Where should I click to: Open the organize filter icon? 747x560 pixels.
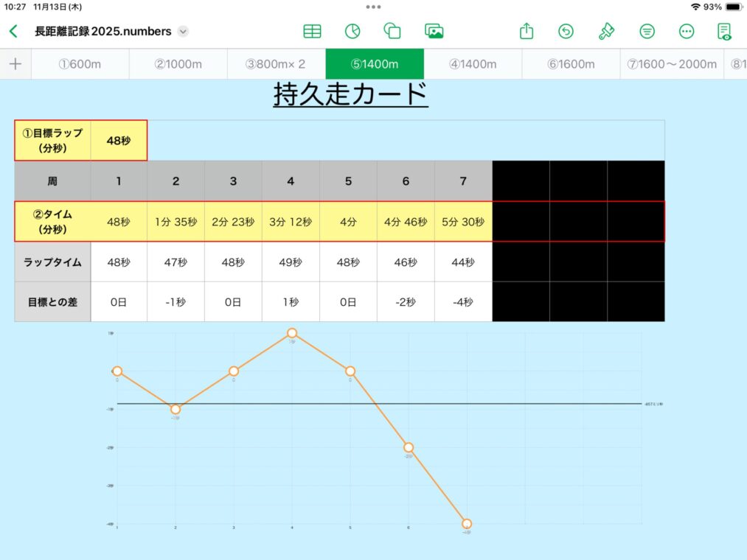(x=647, y=32)
